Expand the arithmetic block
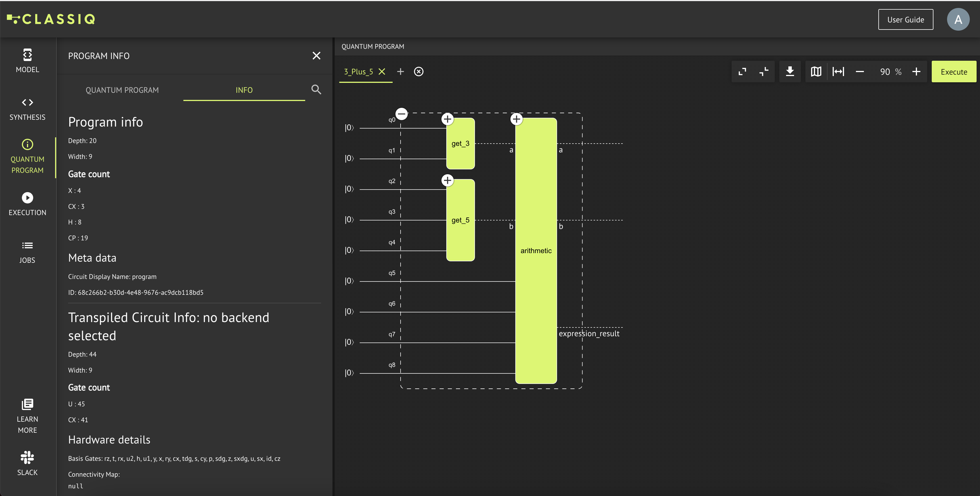 click(516, 119)
